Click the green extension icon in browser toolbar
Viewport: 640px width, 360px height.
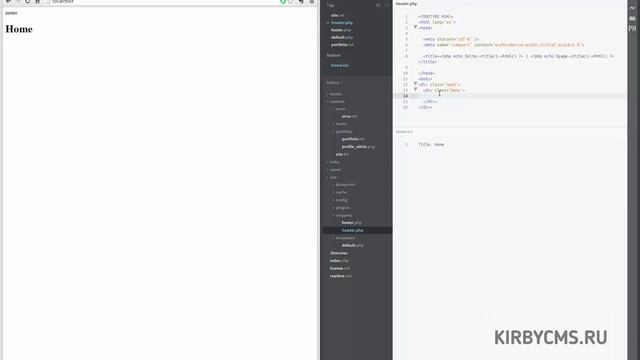point(282,2)
